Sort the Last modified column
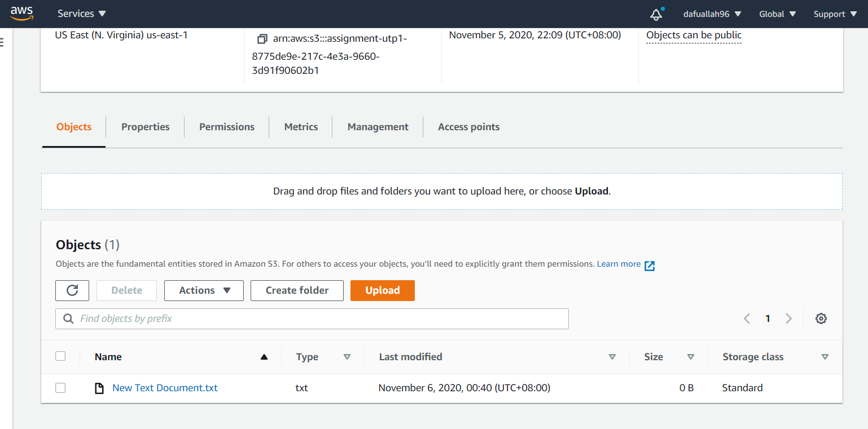Screen dimensions: 868x429 pyautogui.click(x=612, y=357)
